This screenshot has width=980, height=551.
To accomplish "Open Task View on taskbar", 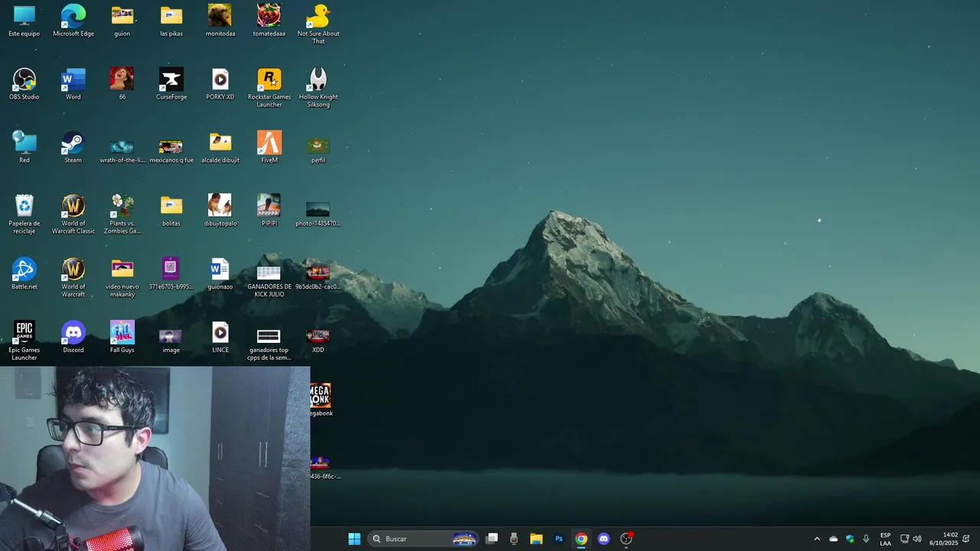I will (492, 539).
